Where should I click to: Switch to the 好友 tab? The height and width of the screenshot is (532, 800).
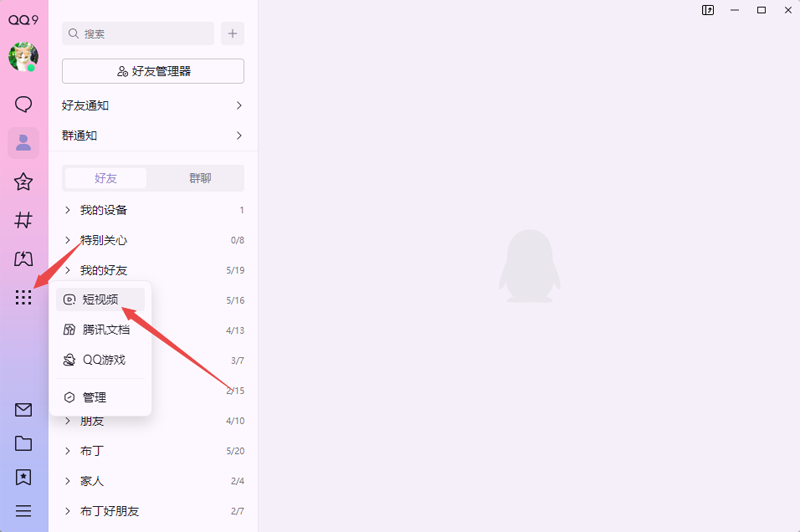(x=106, y=178)
